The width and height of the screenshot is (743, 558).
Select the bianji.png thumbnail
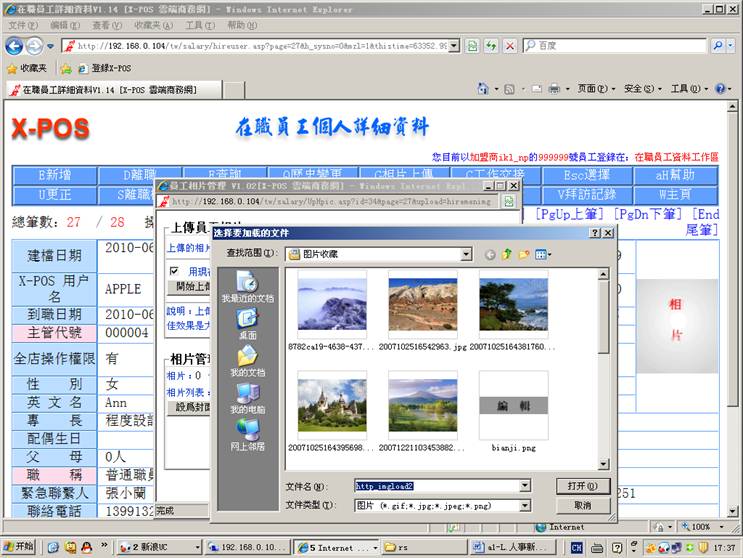tap(513, 405)
